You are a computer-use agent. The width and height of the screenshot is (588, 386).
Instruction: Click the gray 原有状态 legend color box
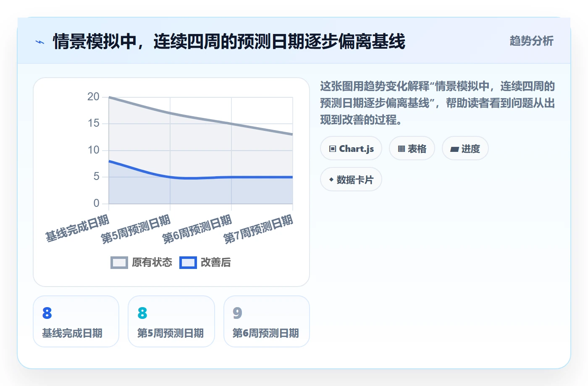click(119, 263)
